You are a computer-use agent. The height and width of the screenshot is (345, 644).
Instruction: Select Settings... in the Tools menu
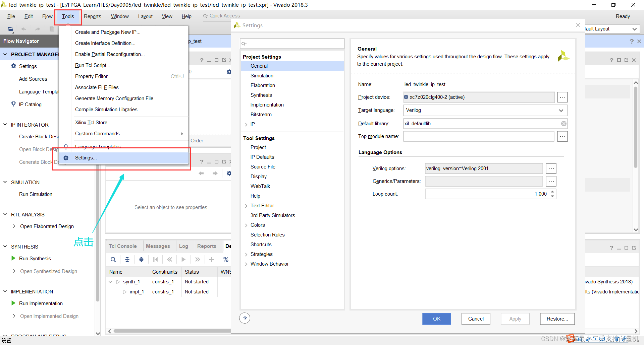click(123, 158)
